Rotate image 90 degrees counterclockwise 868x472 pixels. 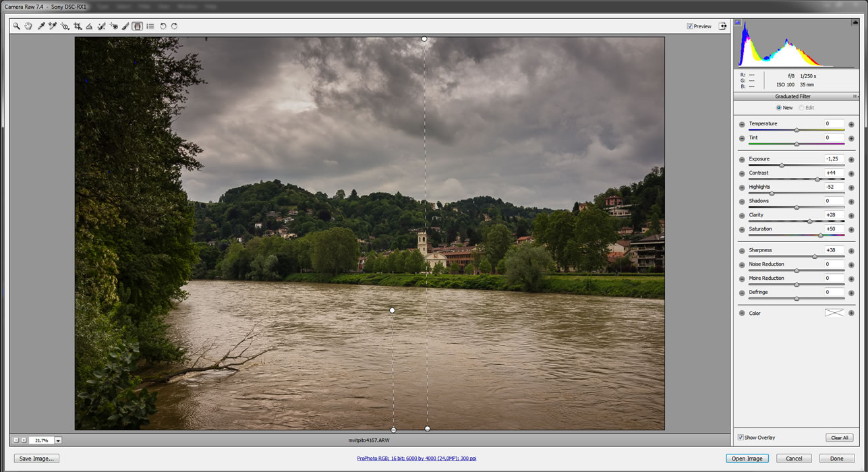click(163, 26)
